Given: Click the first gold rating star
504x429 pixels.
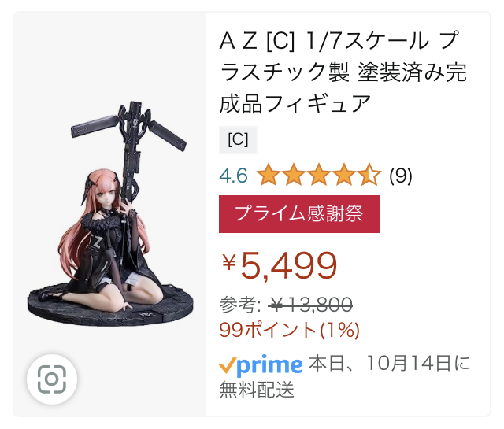Looking at the screenshot, I should (269, 175).
